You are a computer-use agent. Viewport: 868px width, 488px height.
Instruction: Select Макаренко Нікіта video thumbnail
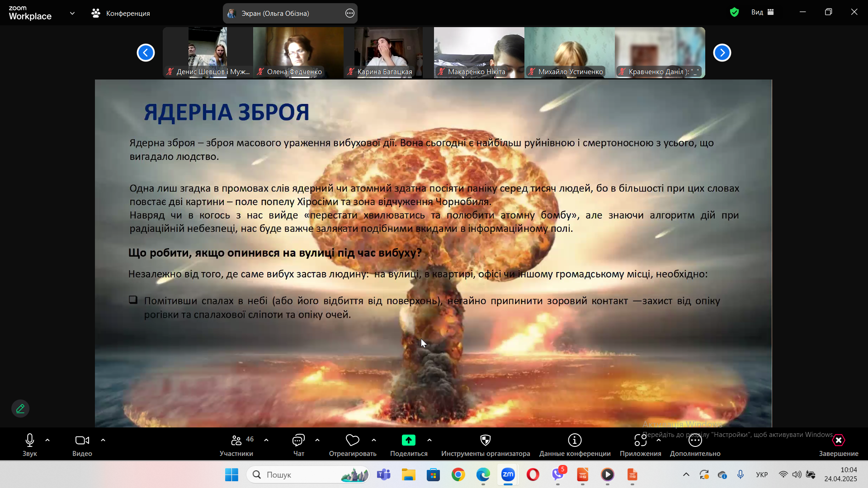tap(479, 52)
